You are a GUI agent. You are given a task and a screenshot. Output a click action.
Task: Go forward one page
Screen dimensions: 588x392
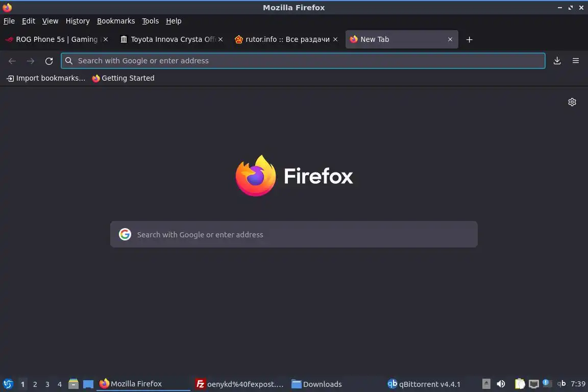pos(31,61)
